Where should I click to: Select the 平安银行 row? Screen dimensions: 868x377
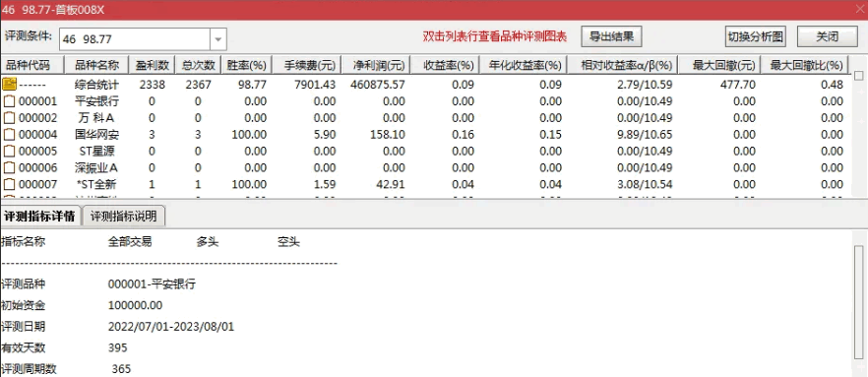point(424,101)
